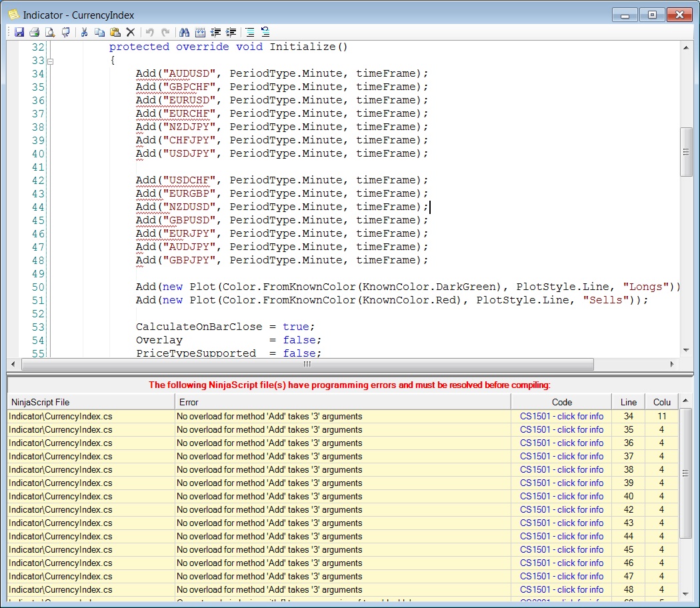Click the Copy icon
Image resolution: width=700 pixels, height=608 pixels.
99,32
